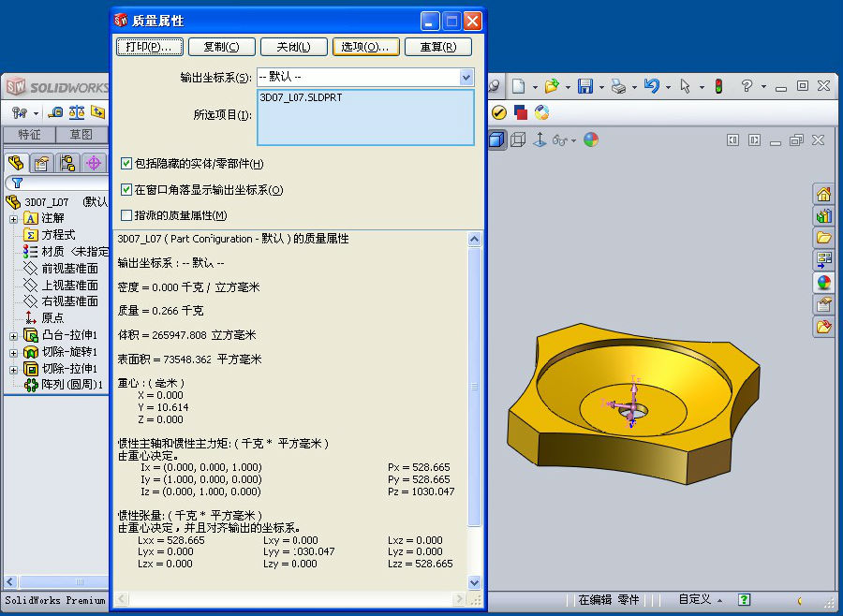Click the Undo arrow icon
This screenshot has width=843, height=616.
[652, 86]
